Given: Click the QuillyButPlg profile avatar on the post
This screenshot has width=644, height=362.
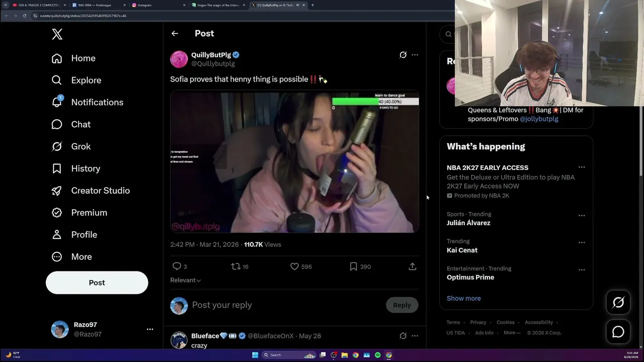Looking at the screenshot, I should pyautogui.click(x=179, y=59).
